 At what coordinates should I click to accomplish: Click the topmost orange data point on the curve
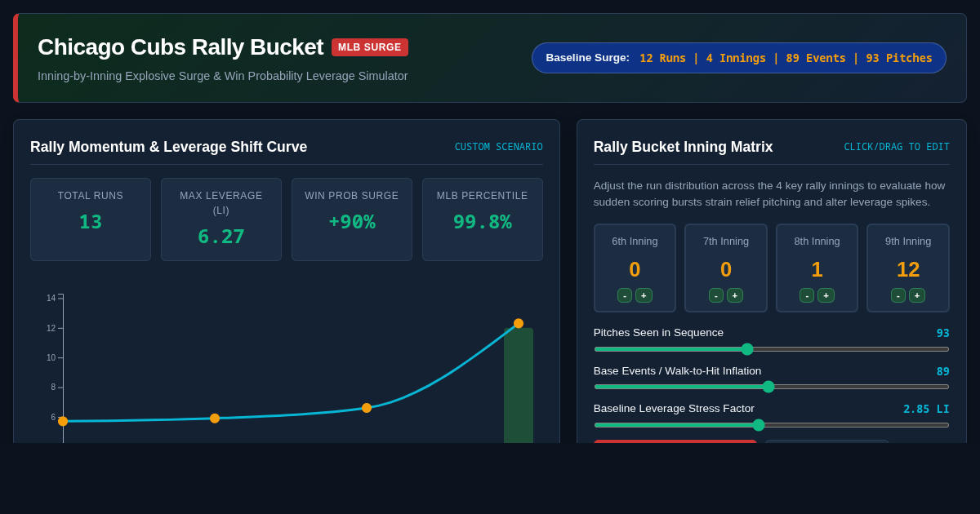click(519, 323)
